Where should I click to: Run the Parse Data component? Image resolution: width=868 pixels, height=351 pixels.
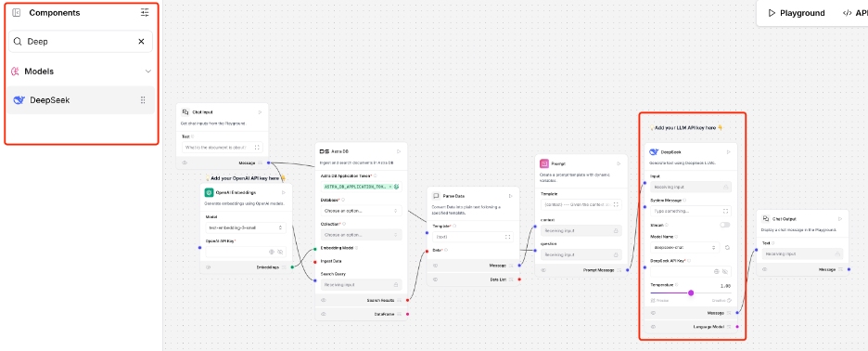point(510,196)
